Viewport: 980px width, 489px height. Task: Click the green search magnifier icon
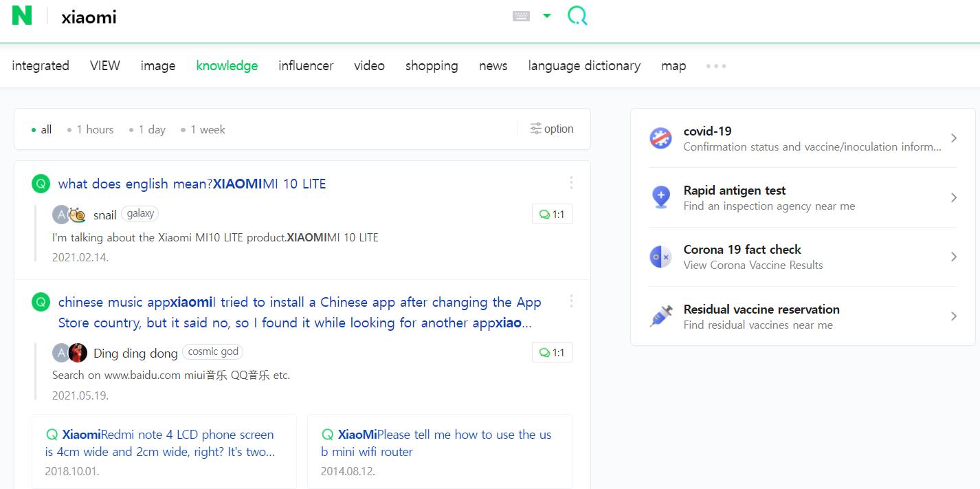tap(577, 16)
